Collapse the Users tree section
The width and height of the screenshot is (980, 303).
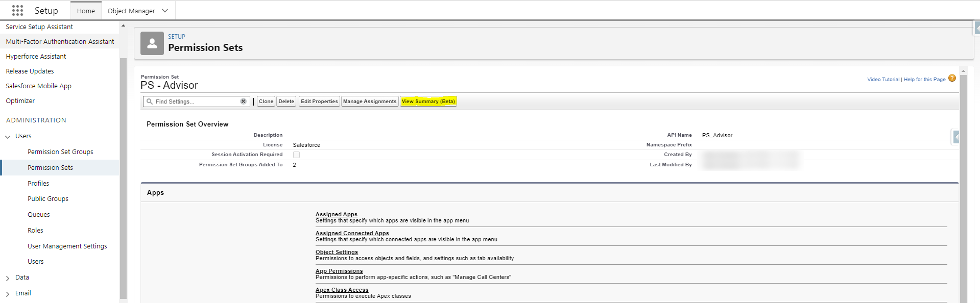point(8,137)
